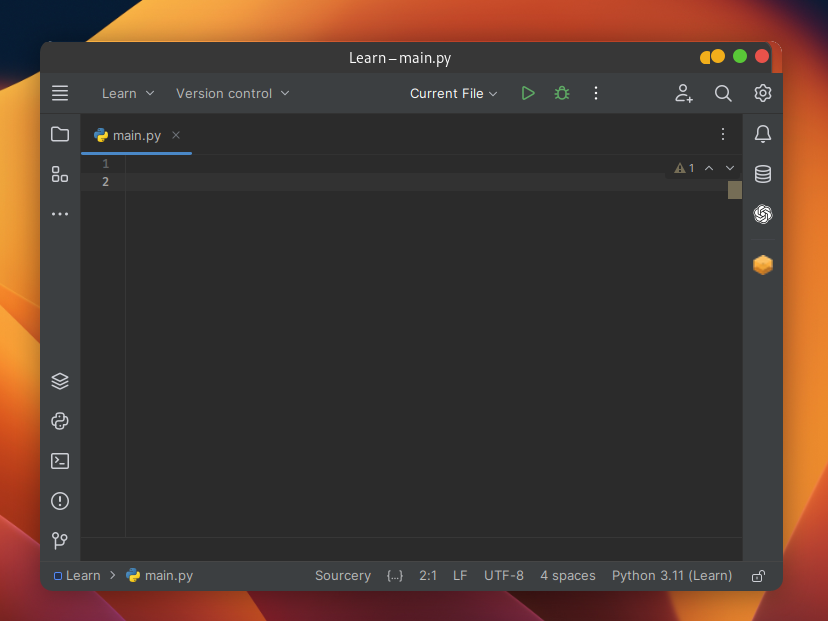Select the main.py editor tab
The height and width of the screenshot is (621, 828).
point(136,136)
